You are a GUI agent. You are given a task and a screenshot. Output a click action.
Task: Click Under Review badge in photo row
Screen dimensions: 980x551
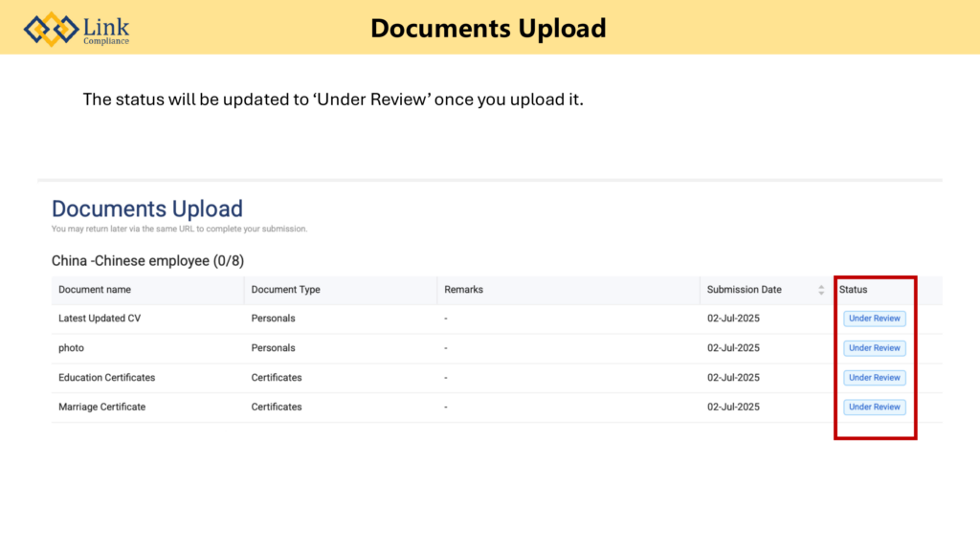(874, 348)
